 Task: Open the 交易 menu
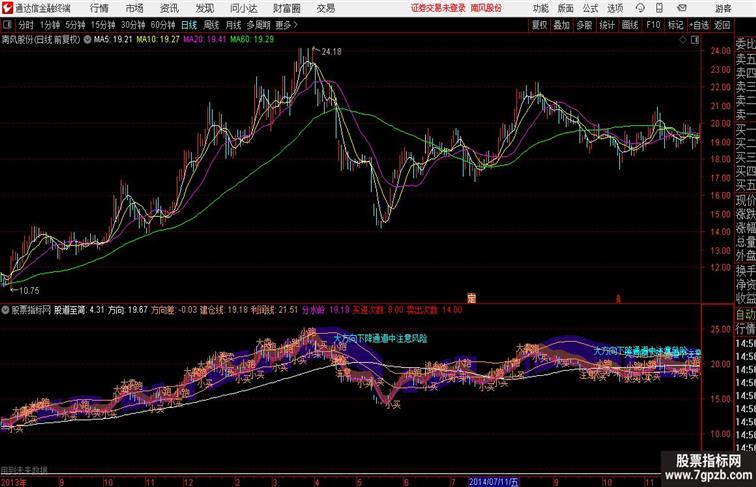coord(325,8)
